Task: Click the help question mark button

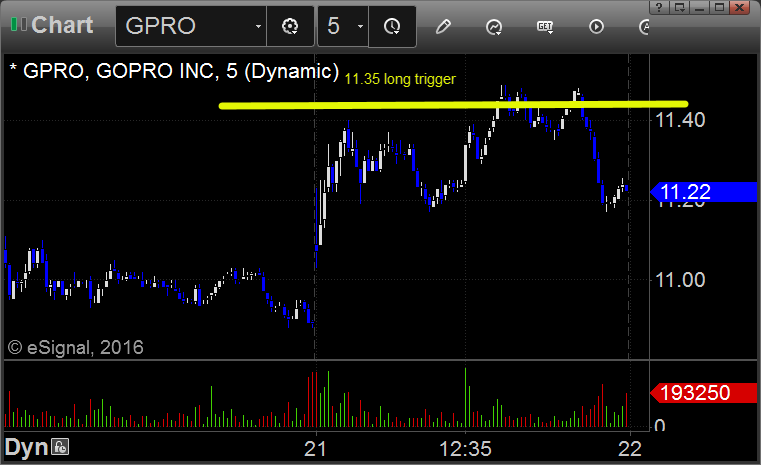Action: (x=659, y=7)
